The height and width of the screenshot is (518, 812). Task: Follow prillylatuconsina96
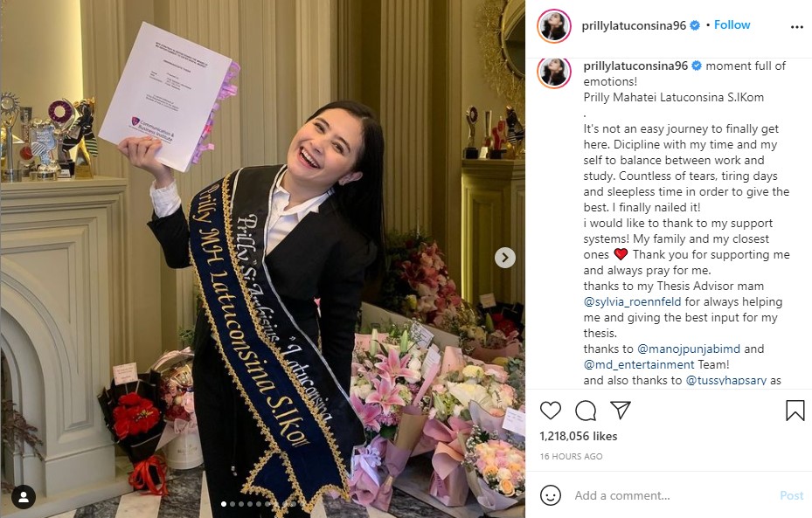point(732,24)
